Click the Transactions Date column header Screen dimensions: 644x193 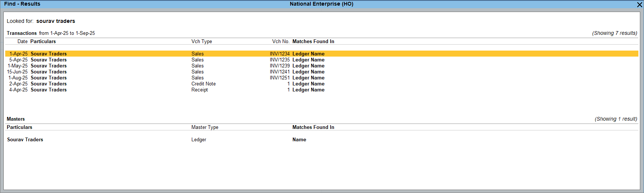22,41
